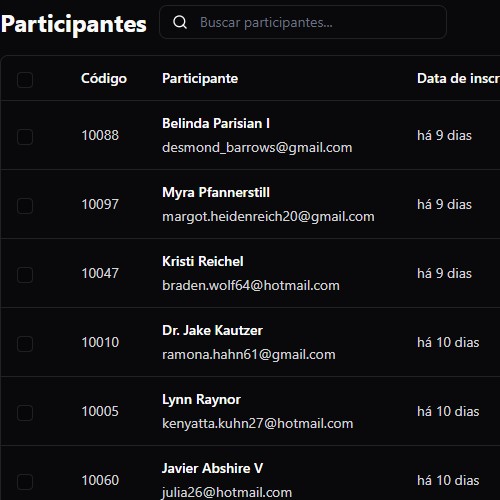
Task: Click the name Dr. Jake Kautzer
Action: pyautogui.click(x=212, y=330)
